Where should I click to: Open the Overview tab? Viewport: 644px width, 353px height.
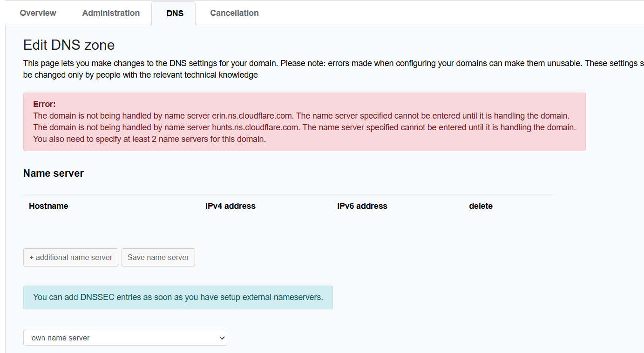point(38,13)
